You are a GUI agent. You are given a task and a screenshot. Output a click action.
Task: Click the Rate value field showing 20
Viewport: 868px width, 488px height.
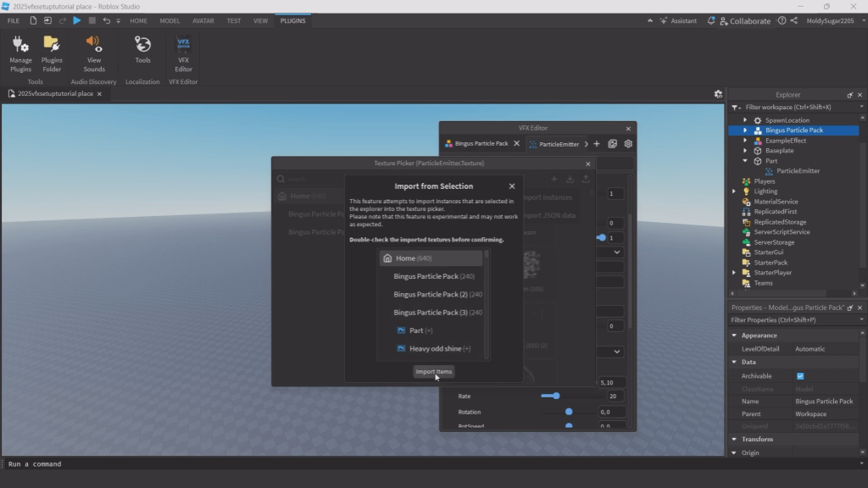pos(615,396)
